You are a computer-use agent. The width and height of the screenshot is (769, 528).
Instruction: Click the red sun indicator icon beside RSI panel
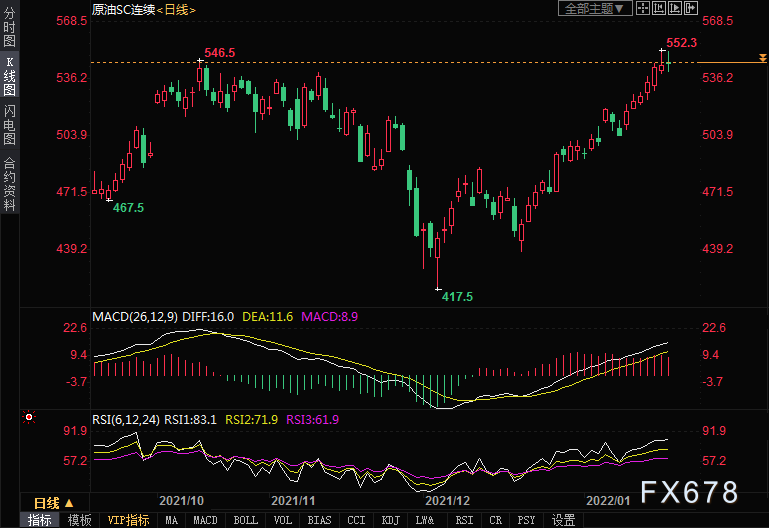(x=29, y=417)
